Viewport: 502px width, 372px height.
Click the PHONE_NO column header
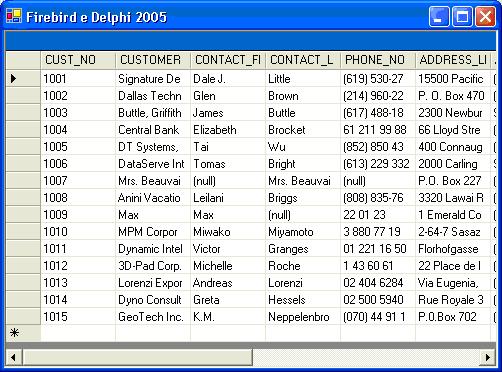[378, 60]
